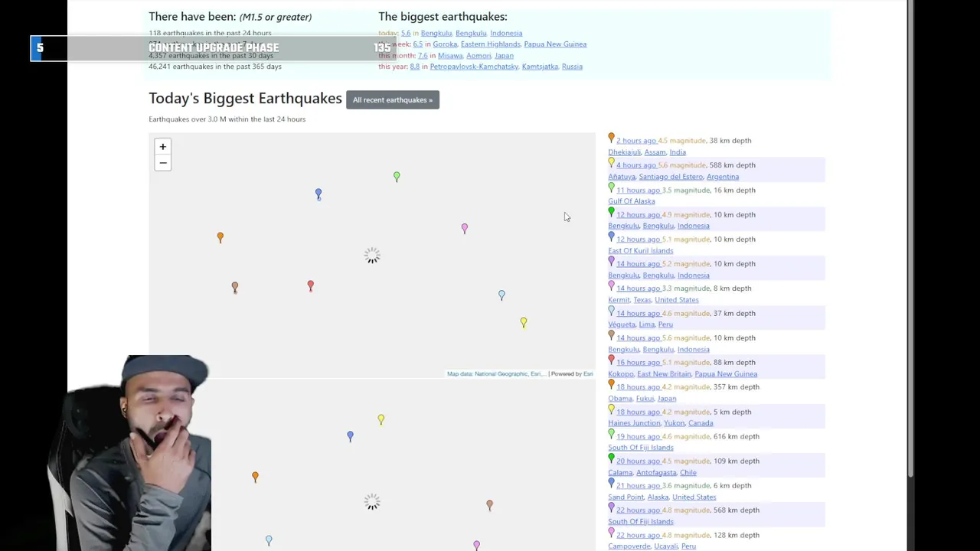The image size is (980, 551).
Task: Follow the Sand Point link
Action: (626, 497)
